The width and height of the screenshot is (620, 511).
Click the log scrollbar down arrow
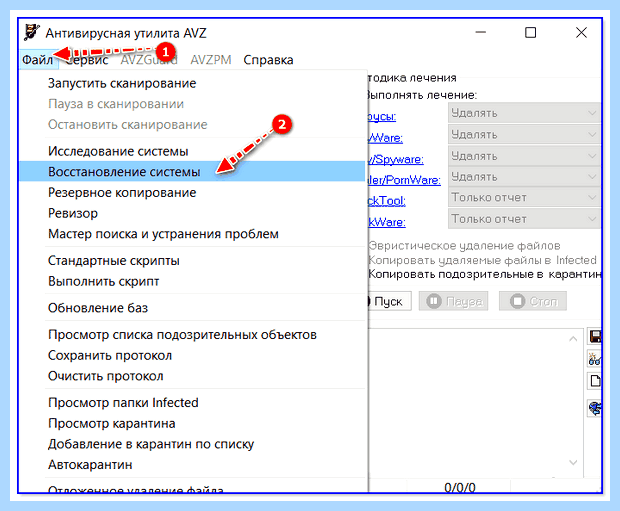pyautogui.click(x=573, y=462)
